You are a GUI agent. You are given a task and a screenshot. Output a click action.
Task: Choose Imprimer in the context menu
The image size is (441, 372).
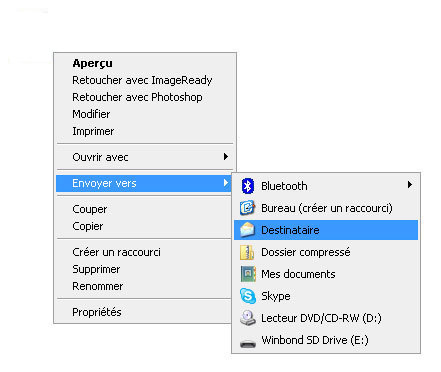pos(93,131)
